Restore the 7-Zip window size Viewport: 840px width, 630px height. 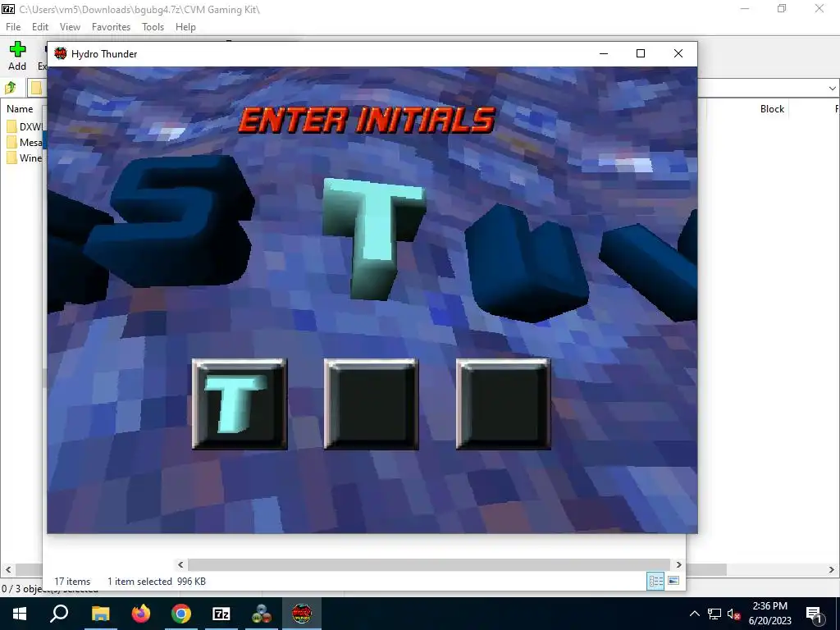click(782, 8)
